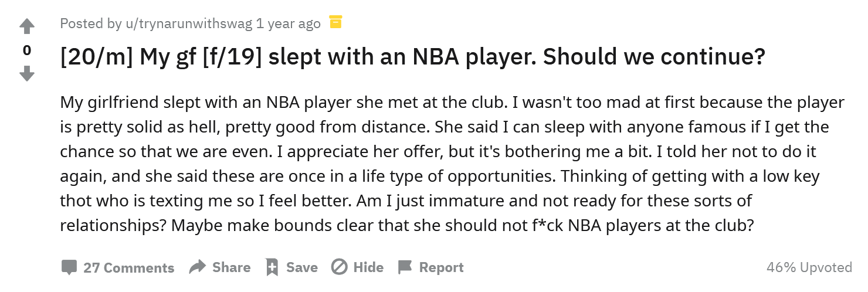The width and height of the screenshot is (868, 292).
Task: Click the '1 year ago' timestamp
Action: click(x=289, y=23)
